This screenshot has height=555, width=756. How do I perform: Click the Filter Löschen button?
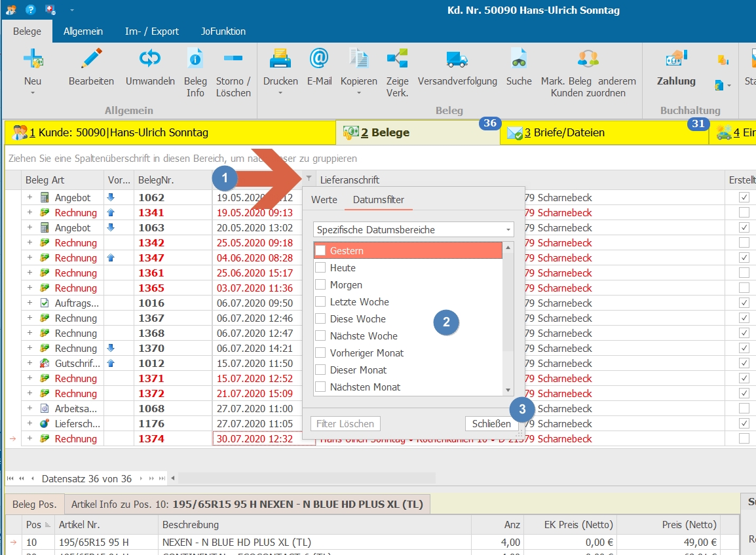(x=345, y=423)
